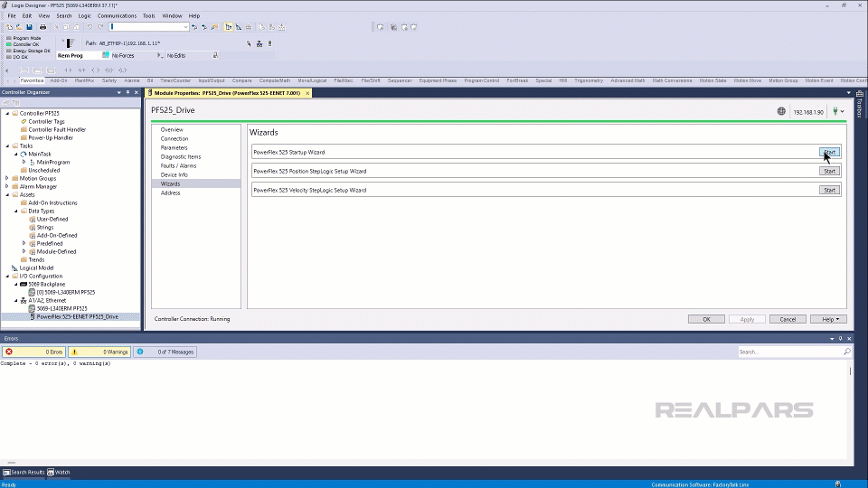The width and height of the screenshot is (868, 488).
Task: Open the File menu
Action: pos(12,15)
